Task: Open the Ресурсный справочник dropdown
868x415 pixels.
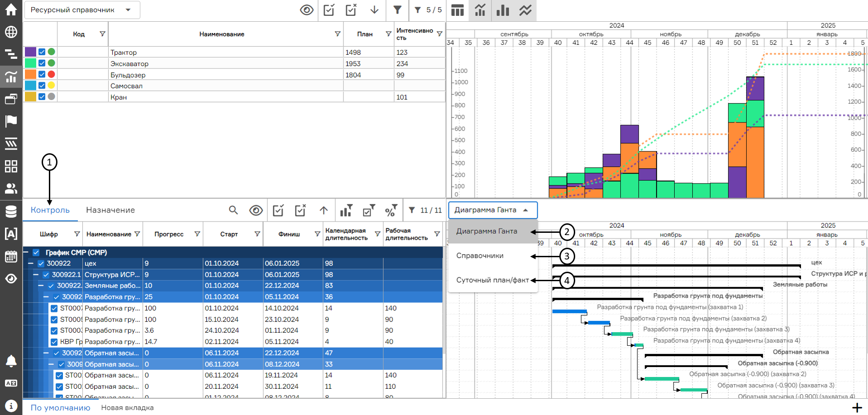Action: click(82, 10)
